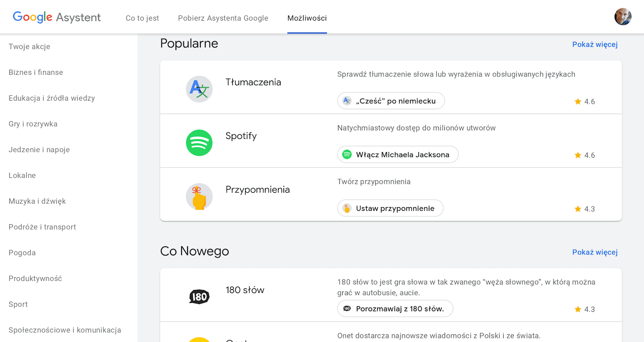644x342 pixels.
Task: Click the 180 słów app icon
Action: 199,297
